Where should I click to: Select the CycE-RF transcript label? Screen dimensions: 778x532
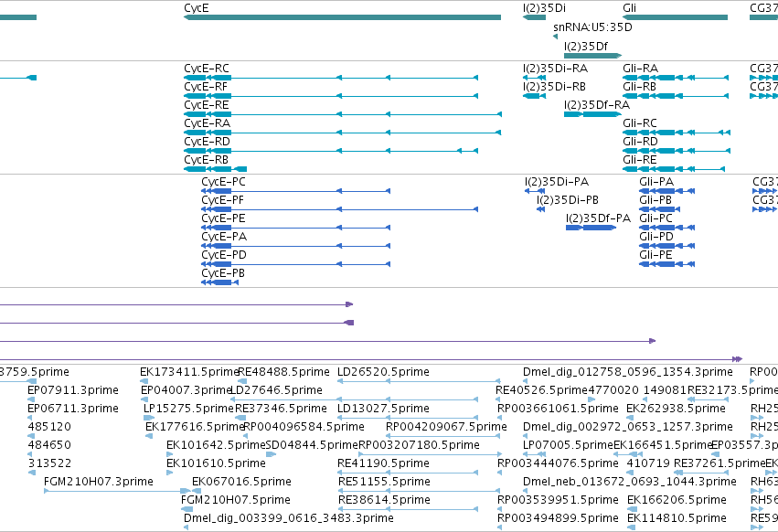[x=206, y=87]
